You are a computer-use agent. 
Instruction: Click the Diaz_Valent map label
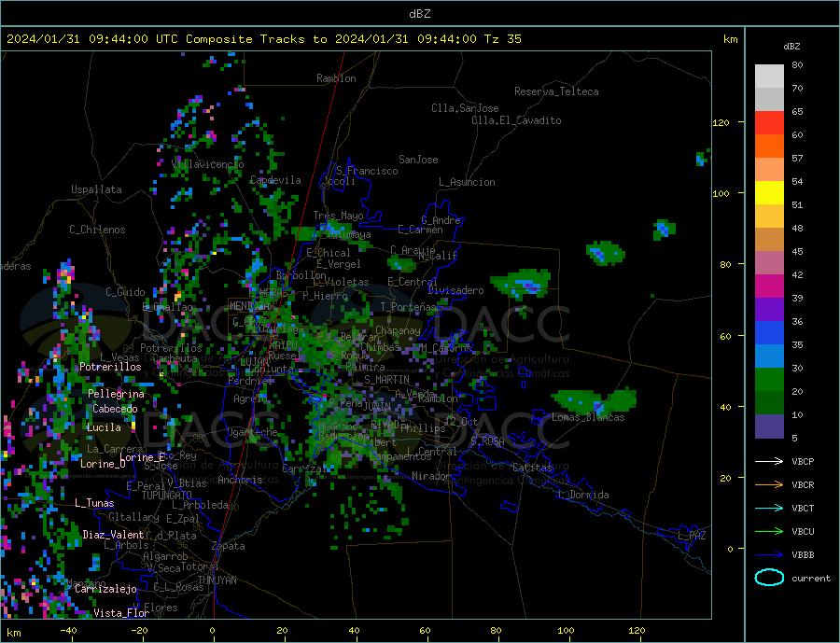[114, 534]
